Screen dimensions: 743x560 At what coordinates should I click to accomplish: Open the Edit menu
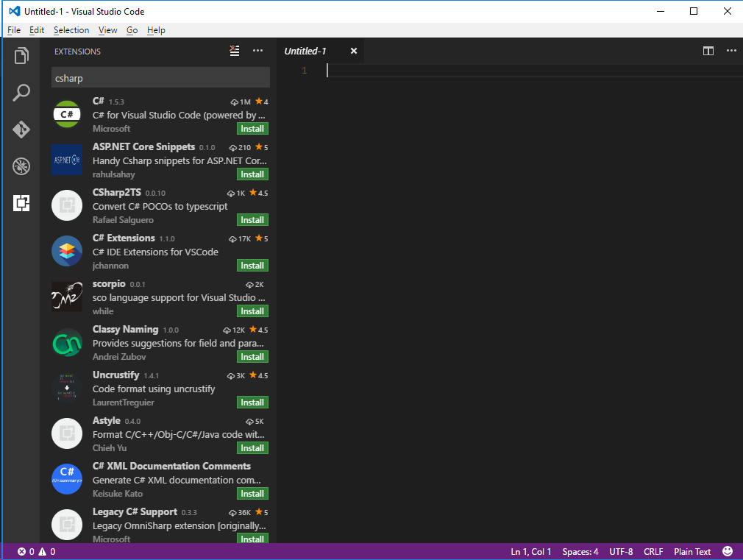[37, 30]
